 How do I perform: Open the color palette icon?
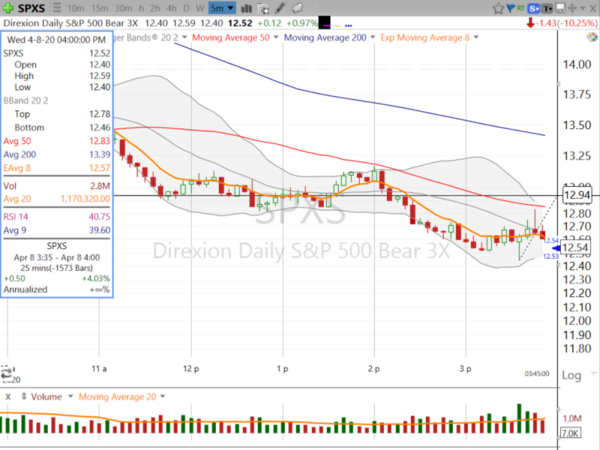[x=592, y=37]
